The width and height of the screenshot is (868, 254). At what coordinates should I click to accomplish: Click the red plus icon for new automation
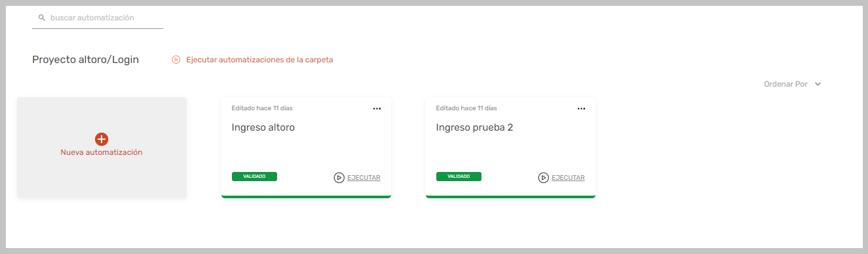coord(102,139)
